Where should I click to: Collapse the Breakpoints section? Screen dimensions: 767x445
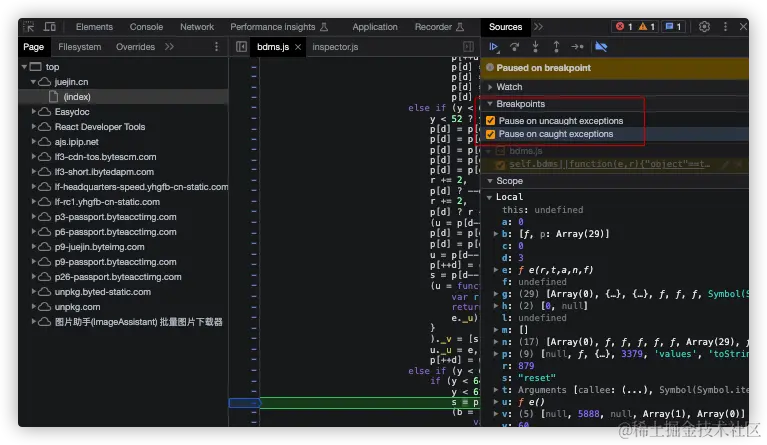tap(490, 104)
